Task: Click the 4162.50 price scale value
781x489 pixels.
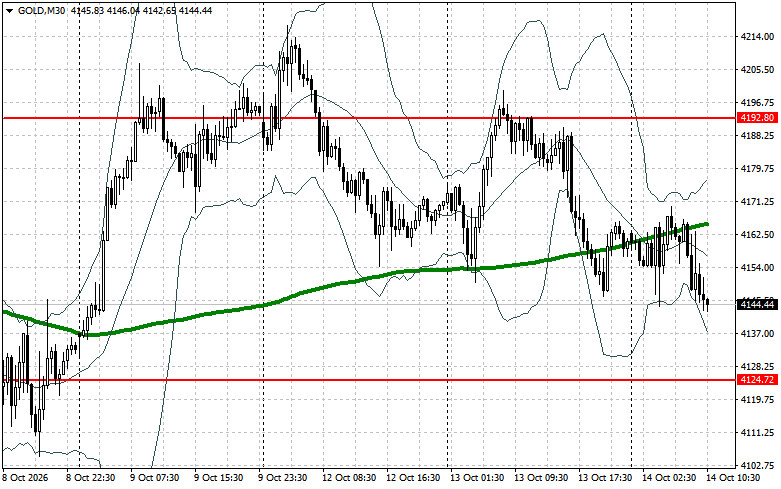Action: (757, 235)
